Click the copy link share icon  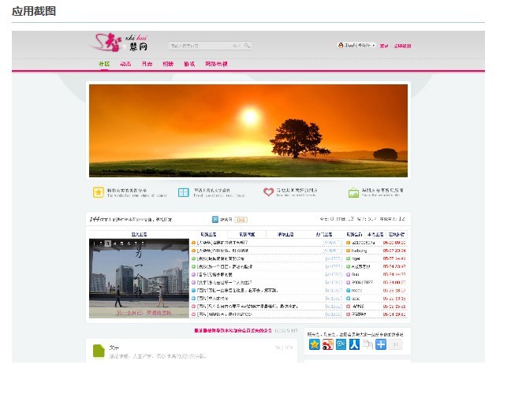point(367,344)
